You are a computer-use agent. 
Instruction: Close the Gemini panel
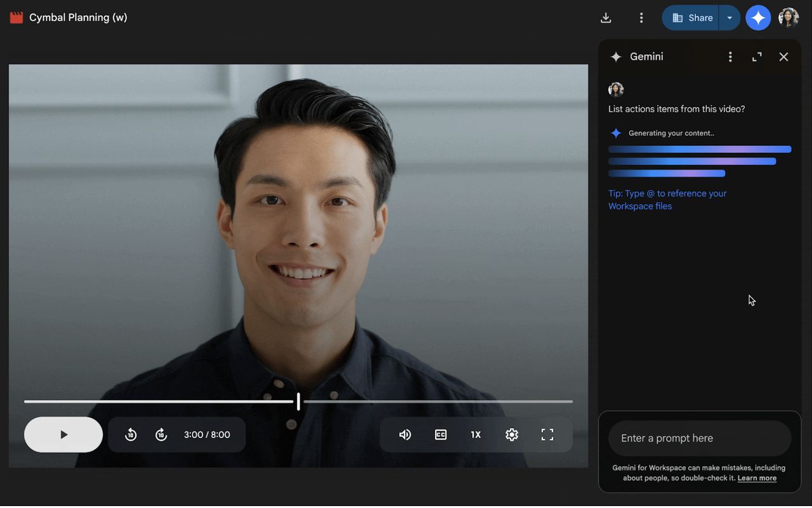pyautogui.click(x=783, y=57)
